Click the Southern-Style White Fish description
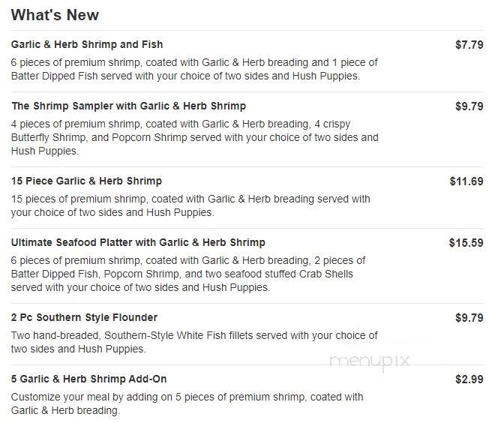 pos(194,342)
